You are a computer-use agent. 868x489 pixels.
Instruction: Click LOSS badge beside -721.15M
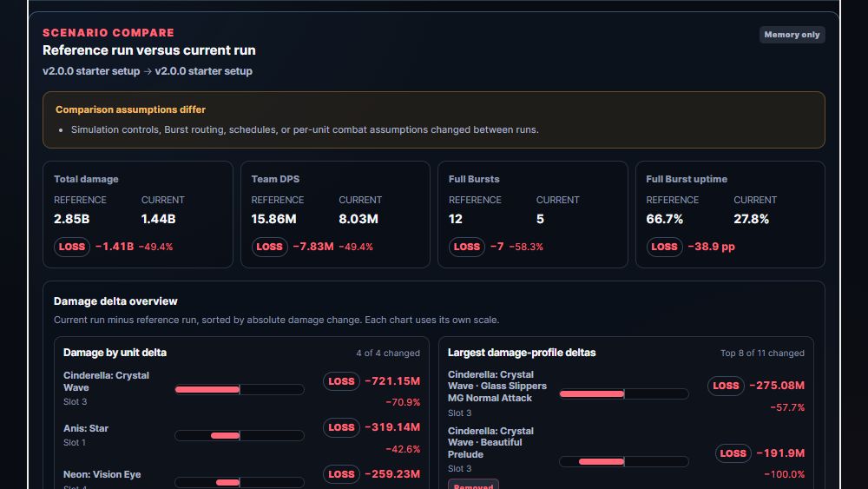pos(341,381)
